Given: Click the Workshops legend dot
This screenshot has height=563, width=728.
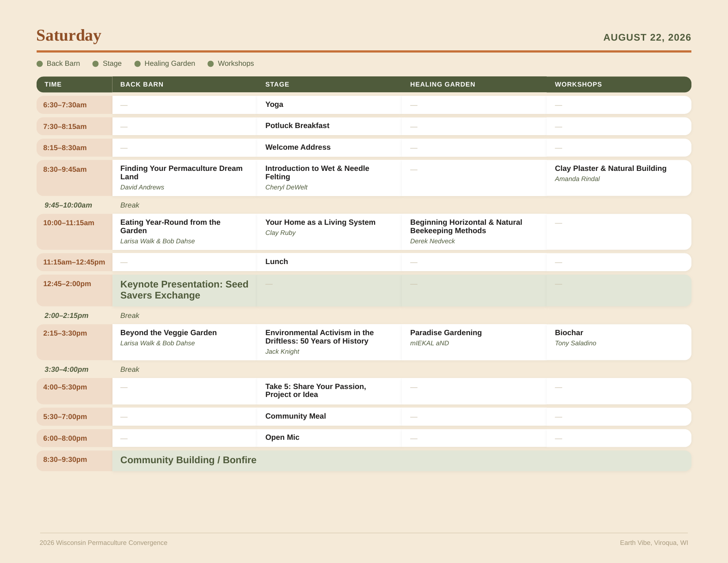Looking at the screenshot, I should pos(210,64).
